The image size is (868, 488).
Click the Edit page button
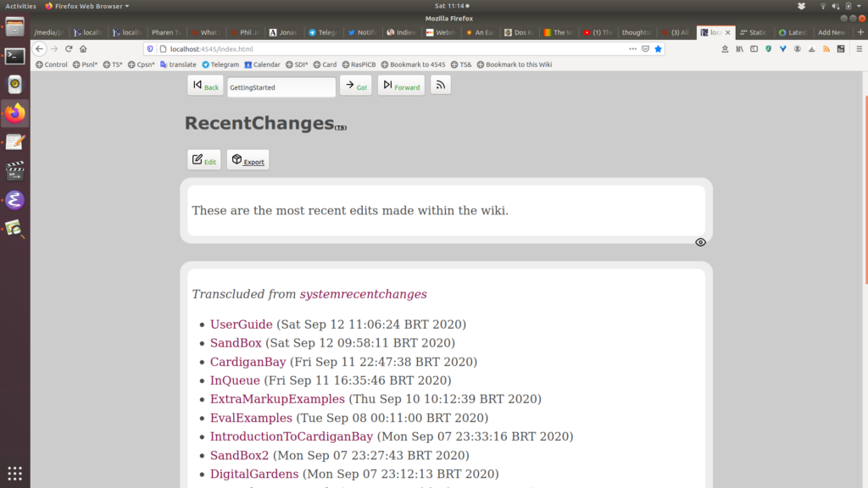click(203, 160)
